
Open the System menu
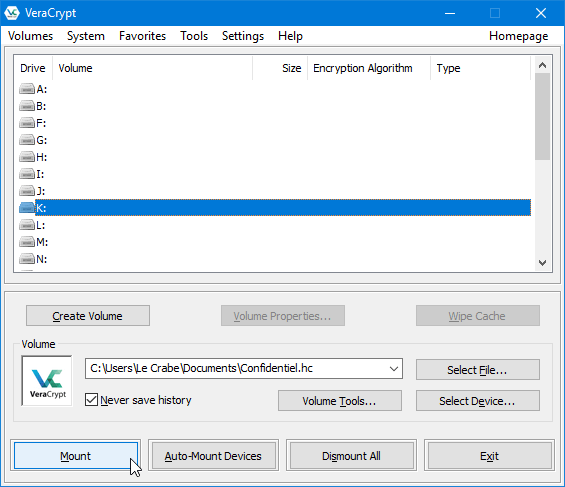click(x=86, y=36)
